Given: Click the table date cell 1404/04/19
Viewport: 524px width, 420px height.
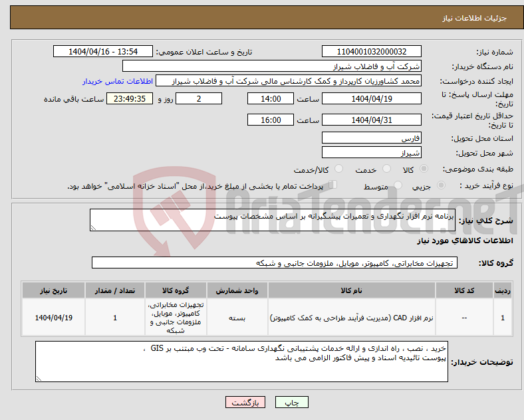Looking at the screenshot, I should (53, 318).
